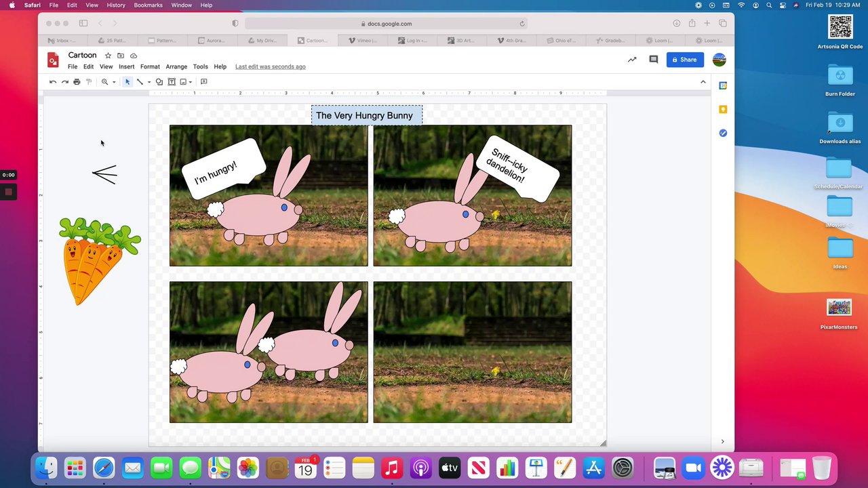Switch to the Ohio tab
Image resolution: width=868 pixels, height=488 pixels.
(x=562, y=41)
